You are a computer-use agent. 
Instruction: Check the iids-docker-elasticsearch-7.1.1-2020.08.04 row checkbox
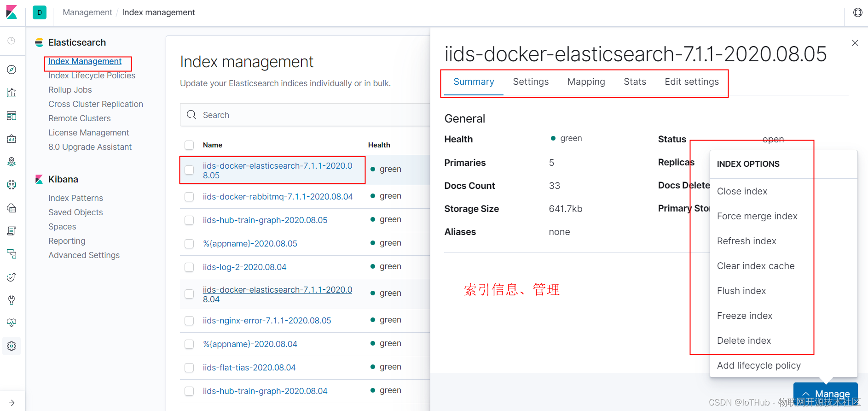pos(189,294)
